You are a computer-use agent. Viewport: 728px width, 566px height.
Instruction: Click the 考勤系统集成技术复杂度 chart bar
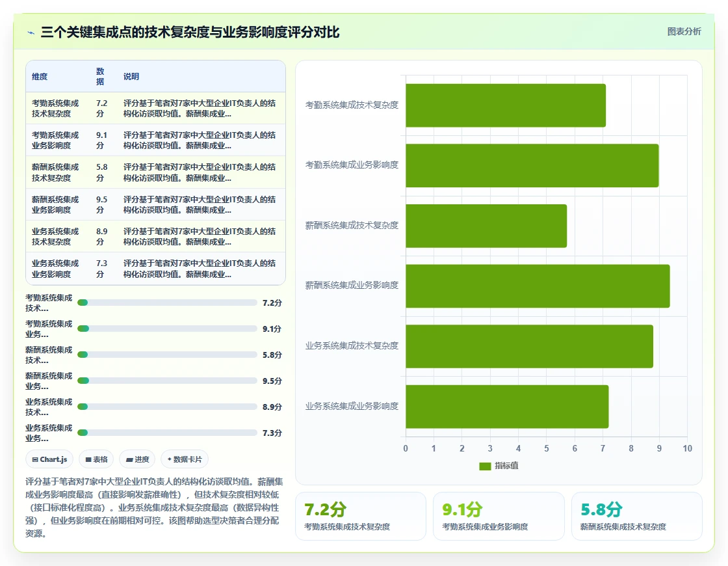pyautogui.click(x=506, y=105)
